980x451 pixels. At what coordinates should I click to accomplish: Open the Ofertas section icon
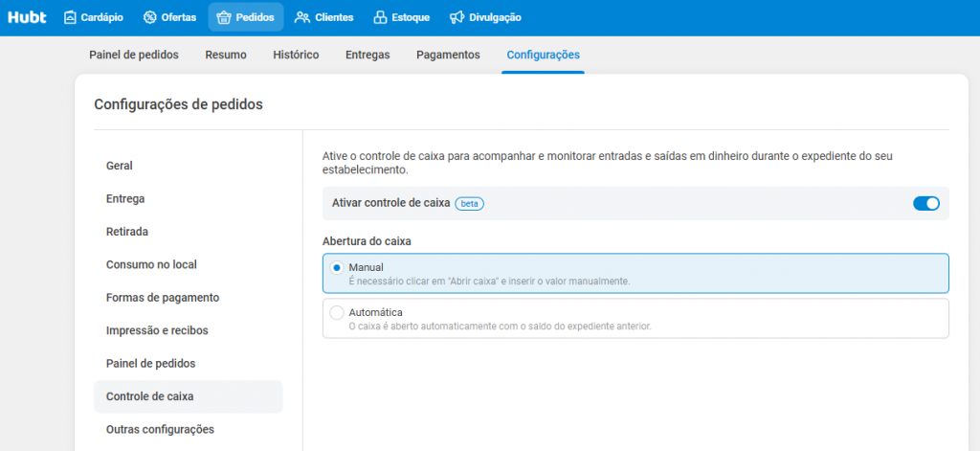point(149,17)
